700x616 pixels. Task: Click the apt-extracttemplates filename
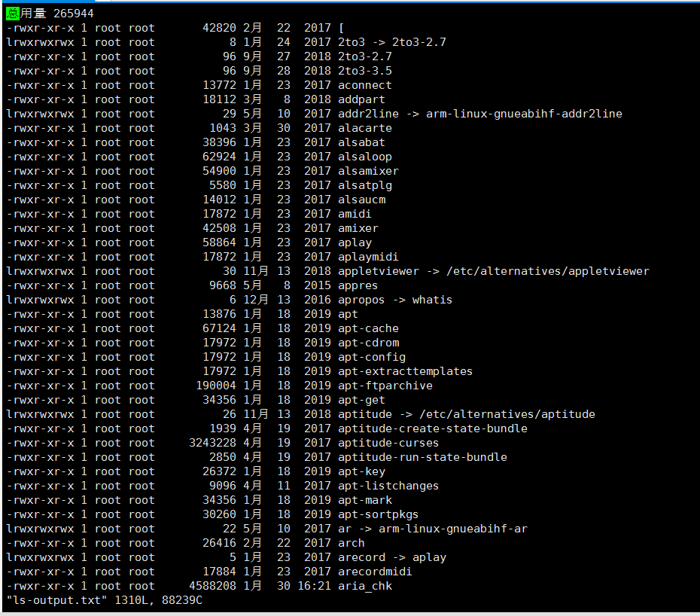406,371
